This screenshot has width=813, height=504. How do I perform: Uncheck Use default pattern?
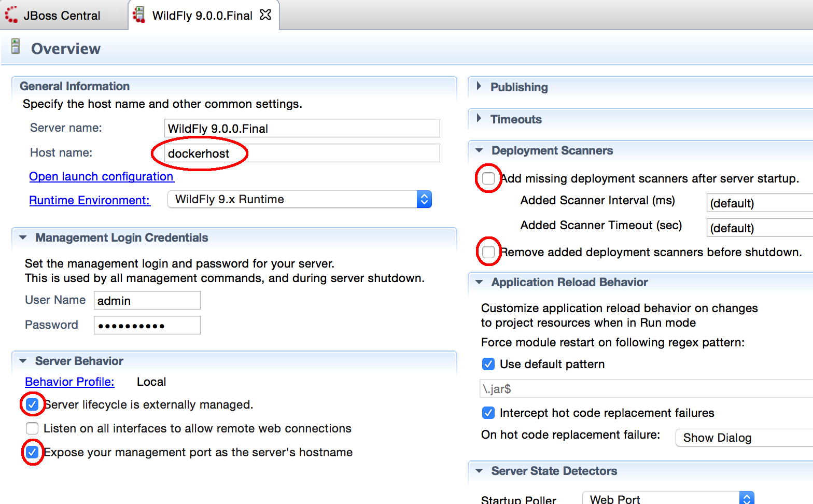point(488,364)
